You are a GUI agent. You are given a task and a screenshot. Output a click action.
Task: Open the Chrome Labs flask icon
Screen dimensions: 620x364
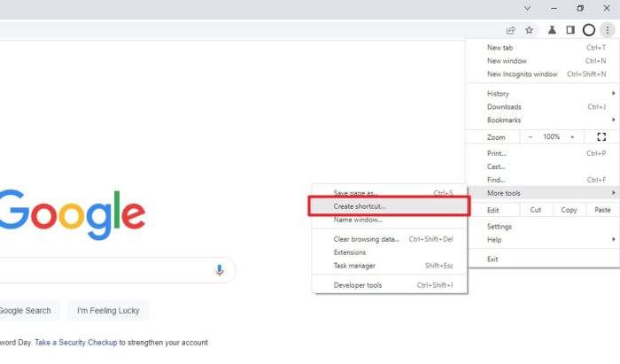click(x=552, y=30)
